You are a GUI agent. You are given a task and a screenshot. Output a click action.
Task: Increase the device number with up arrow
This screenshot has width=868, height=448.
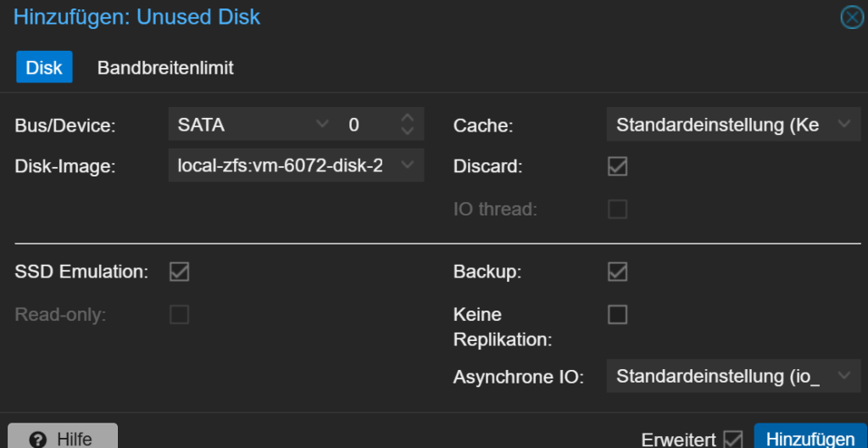tap(408, 118)
